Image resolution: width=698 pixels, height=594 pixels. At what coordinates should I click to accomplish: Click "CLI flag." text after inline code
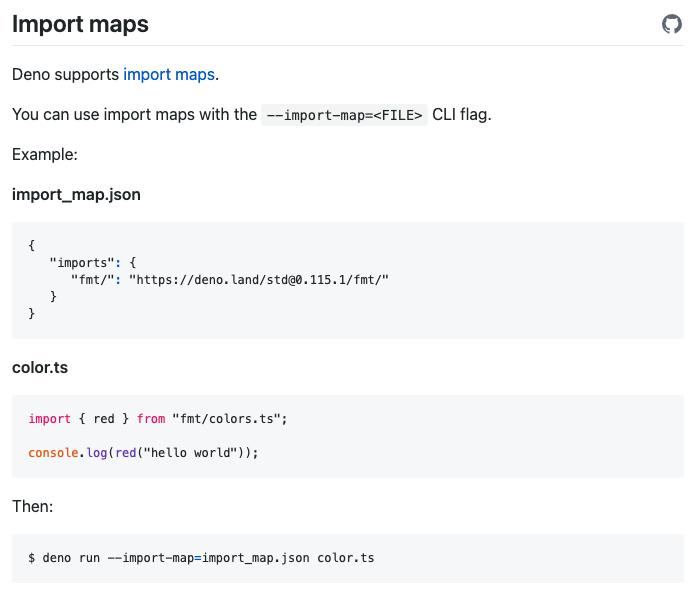[x=462, y=114]
